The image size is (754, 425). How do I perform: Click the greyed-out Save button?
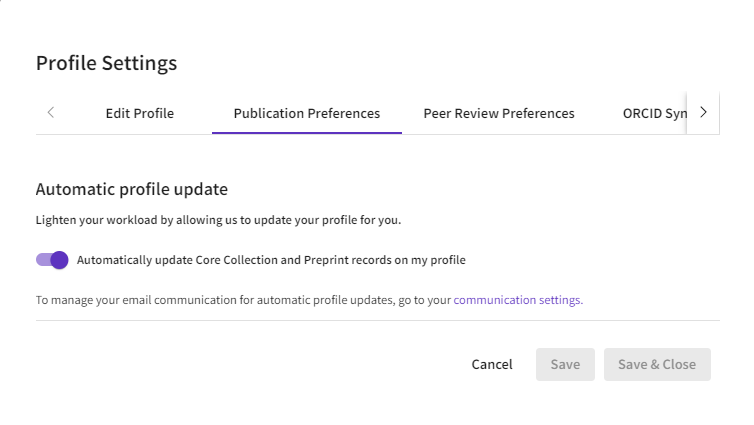(x=565, y=364)
